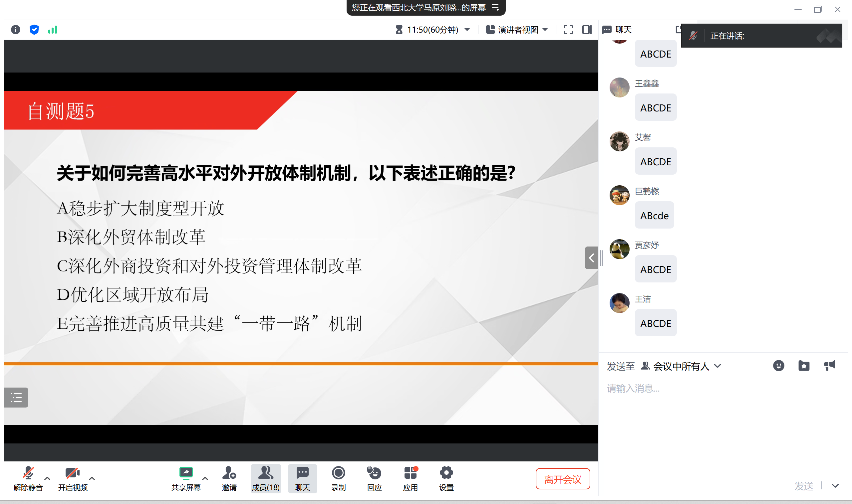This screenshot has width=852, height=504.
Task: Toggle the side panel layout icon
Action: click(x=587, y=30)
